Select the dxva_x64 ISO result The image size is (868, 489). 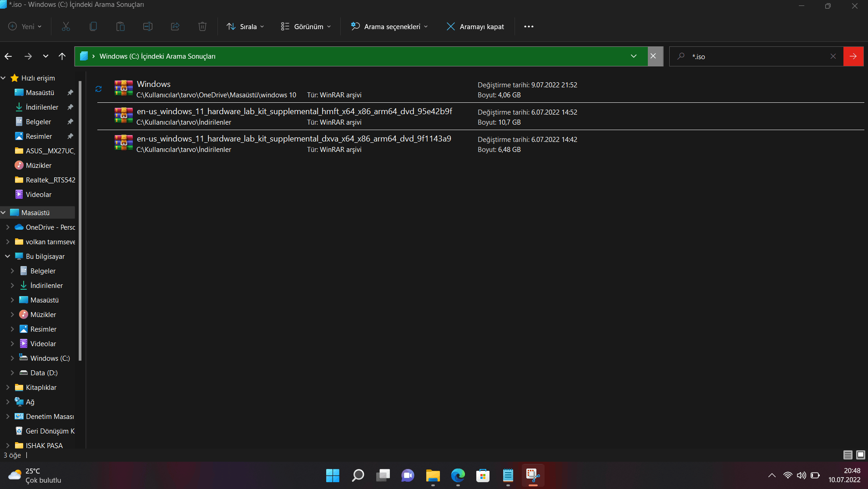tap(480, 144)
